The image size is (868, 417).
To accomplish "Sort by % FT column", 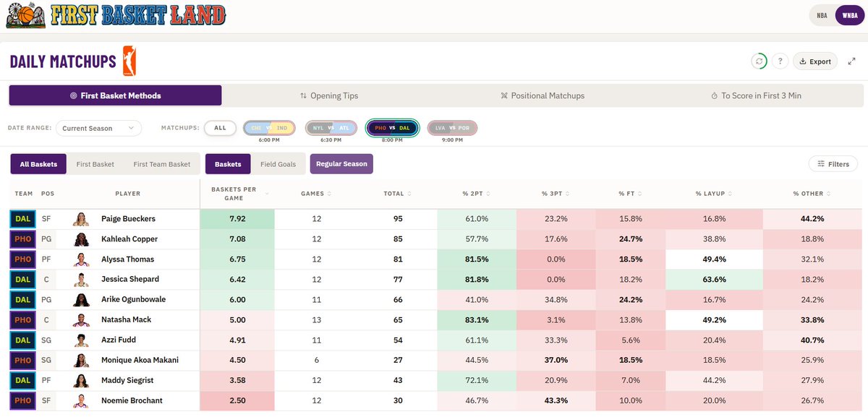I will [631, 194].
